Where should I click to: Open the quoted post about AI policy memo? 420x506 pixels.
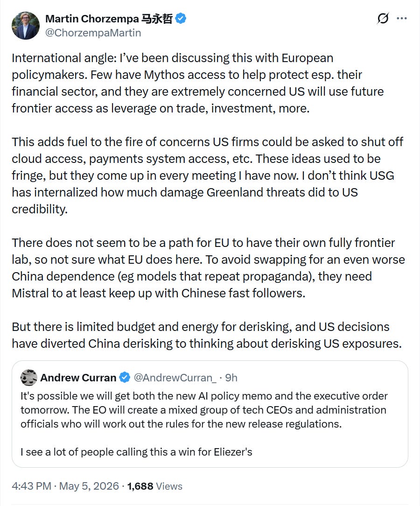click(210, 414)
